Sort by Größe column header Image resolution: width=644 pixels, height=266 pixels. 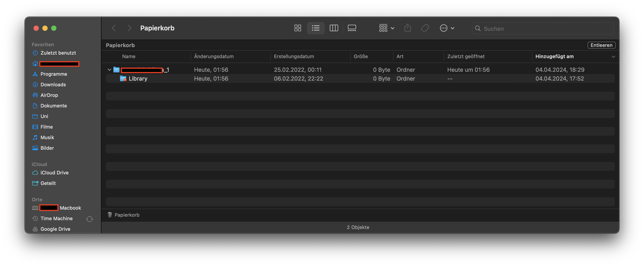(x=361, y=56)
